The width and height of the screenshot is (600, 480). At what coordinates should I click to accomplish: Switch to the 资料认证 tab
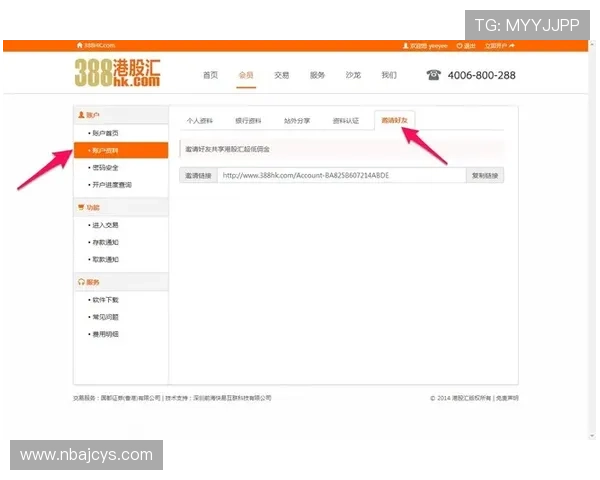click(346, 121)
